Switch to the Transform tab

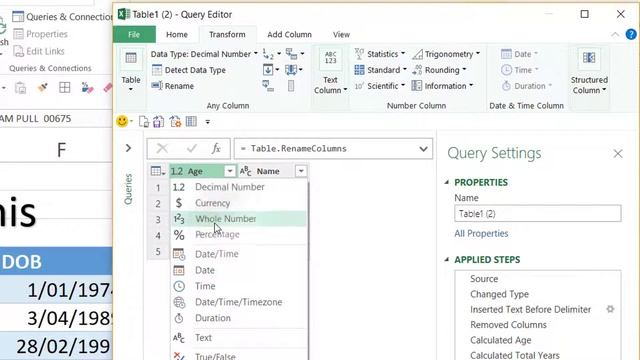point(227,35)
